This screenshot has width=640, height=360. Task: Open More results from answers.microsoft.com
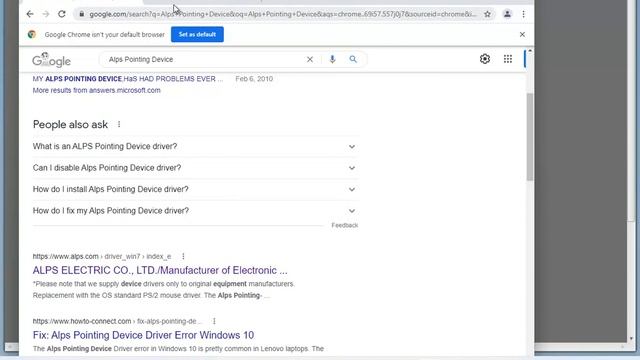tap(96, 90)
